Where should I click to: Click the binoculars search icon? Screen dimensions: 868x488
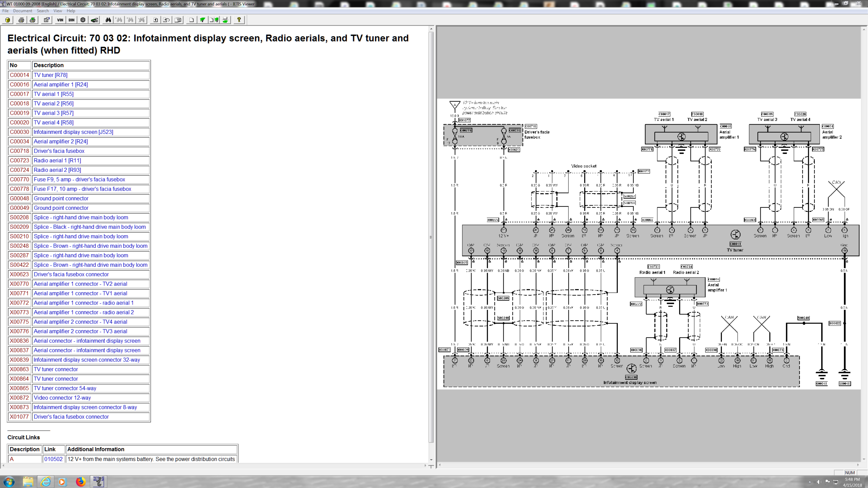[x=108, y=20]
